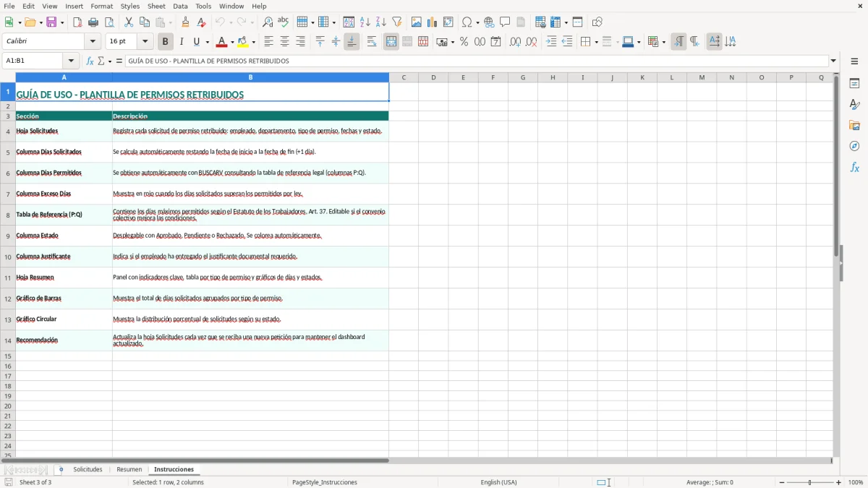
Task: Toggle Underline formatting
Action: point(196,42)
